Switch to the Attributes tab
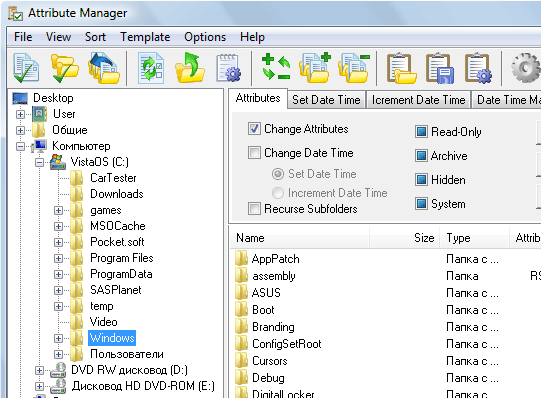 (258, 99)
